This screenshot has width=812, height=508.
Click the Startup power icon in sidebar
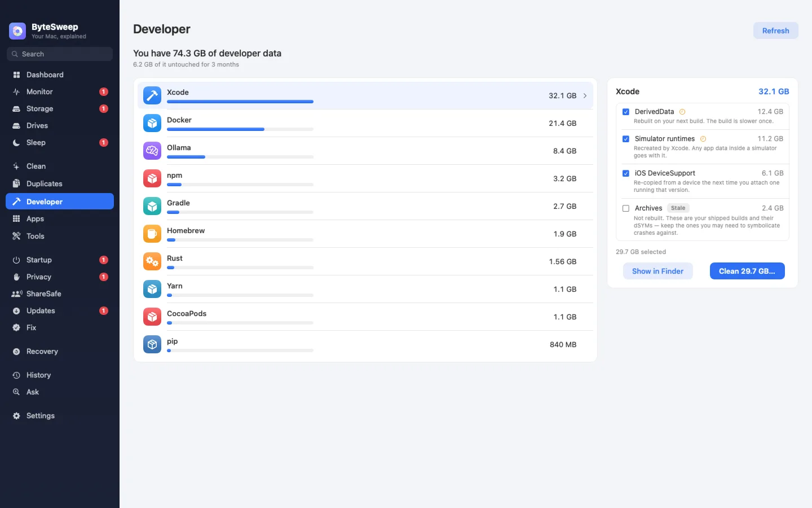(x=16, y=260)
